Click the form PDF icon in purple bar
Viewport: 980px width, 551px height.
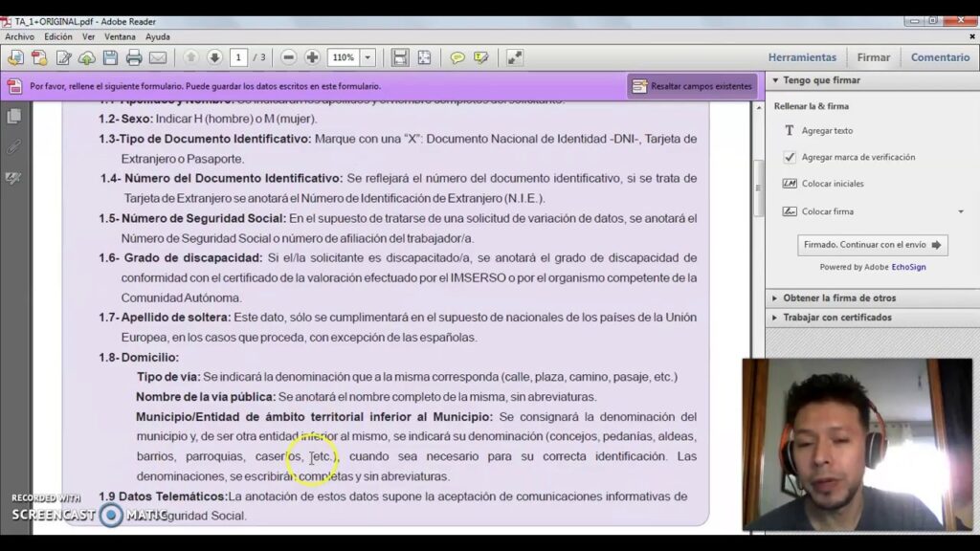(x=14, y=86)
